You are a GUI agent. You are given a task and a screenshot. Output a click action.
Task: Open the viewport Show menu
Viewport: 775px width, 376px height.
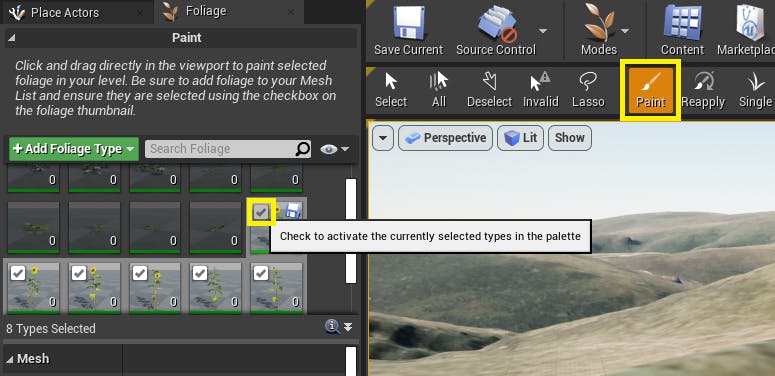(x=570, y=137)
